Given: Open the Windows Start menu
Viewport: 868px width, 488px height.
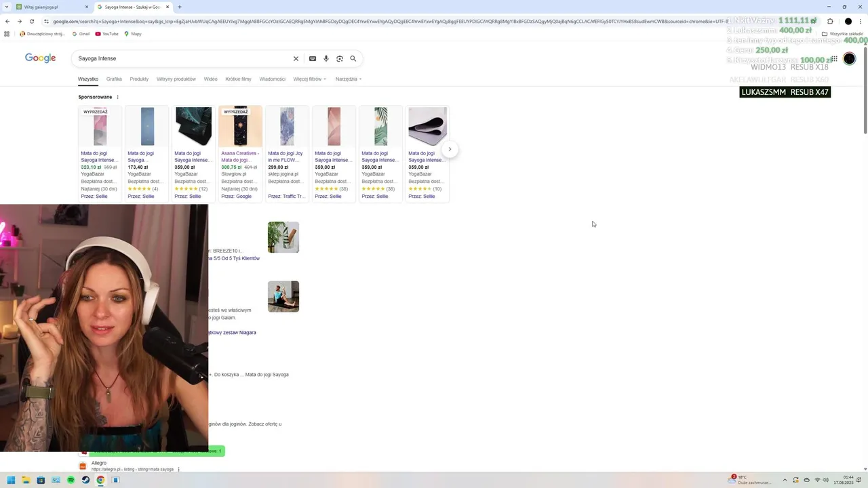Looking at the screenshot, I should click(11, 480).
